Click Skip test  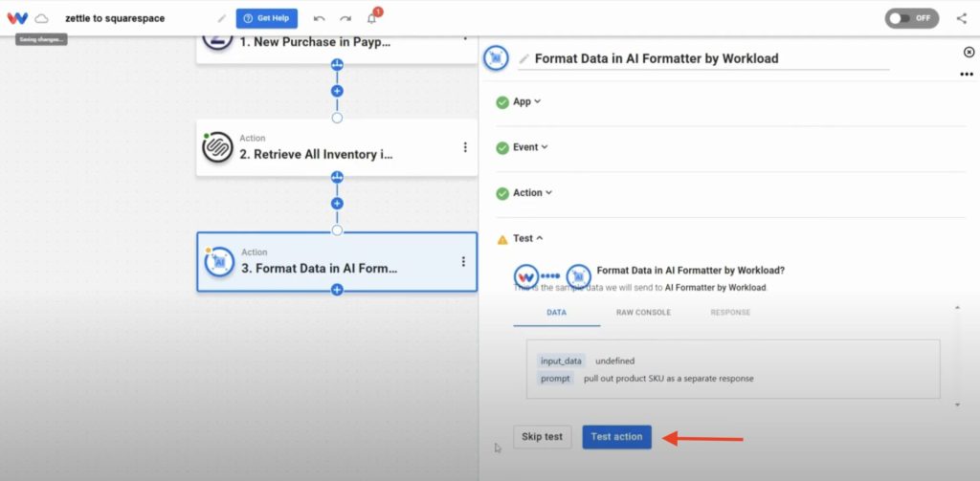(x=543, y=437)
